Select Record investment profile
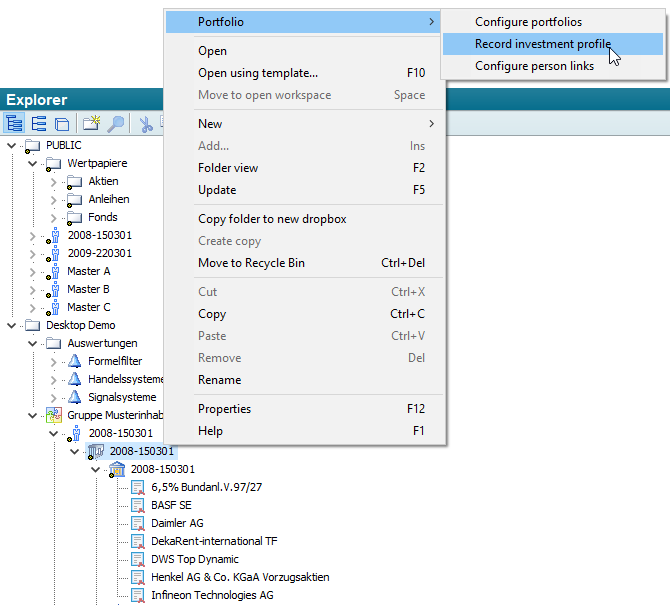Image resolution: width=670 pixels, height=605 pixels. pyautogui.click(x=542, y=44)
